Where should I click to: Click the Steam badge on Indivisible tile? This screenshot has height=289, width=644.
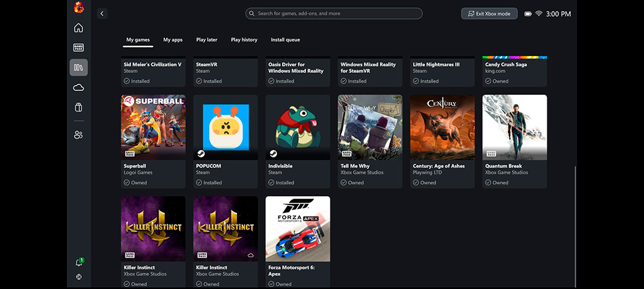tap(274, 154)
